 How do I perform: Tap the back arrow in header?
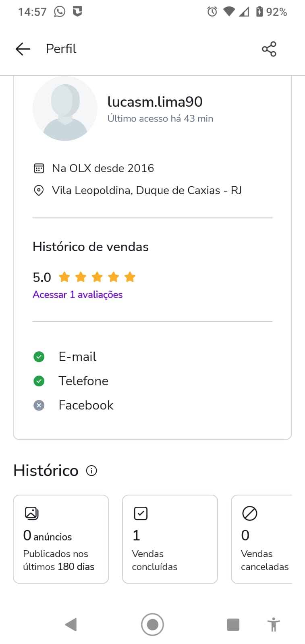(x=23, y=49)
